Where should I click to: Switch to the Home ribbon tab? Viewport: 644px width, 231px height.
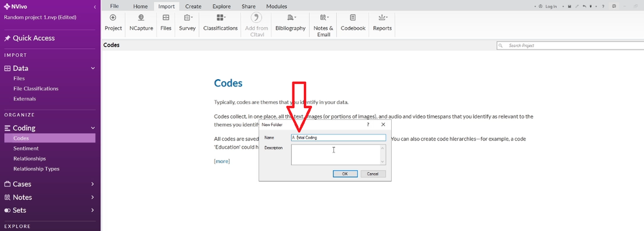(x=140, y=6)
